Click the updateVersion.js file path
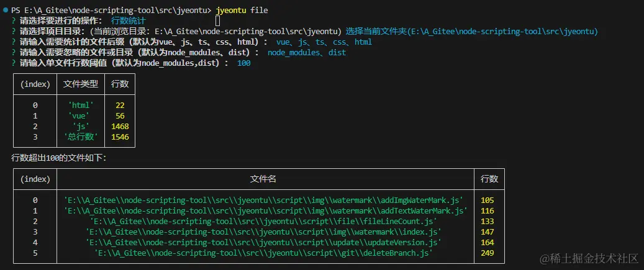This screenshot has height=270, width=644. click(264, 243)
